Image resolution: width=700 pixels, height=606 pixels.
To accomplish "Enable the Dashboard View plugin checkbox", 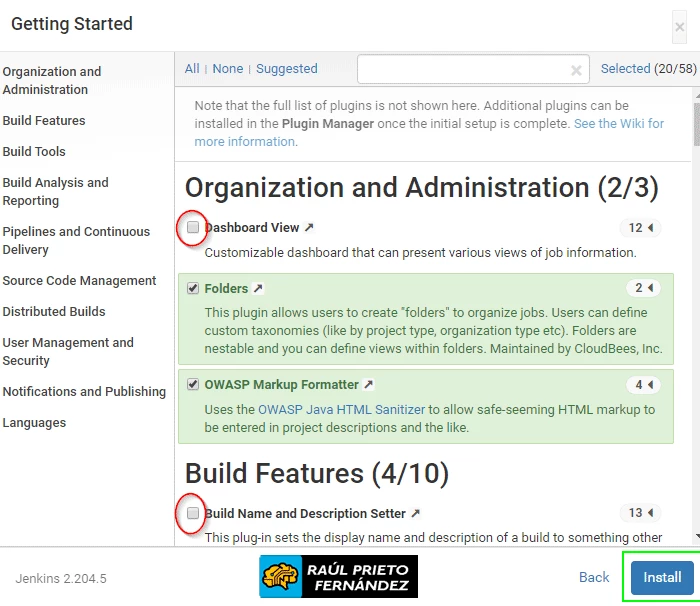I will 193,227.
